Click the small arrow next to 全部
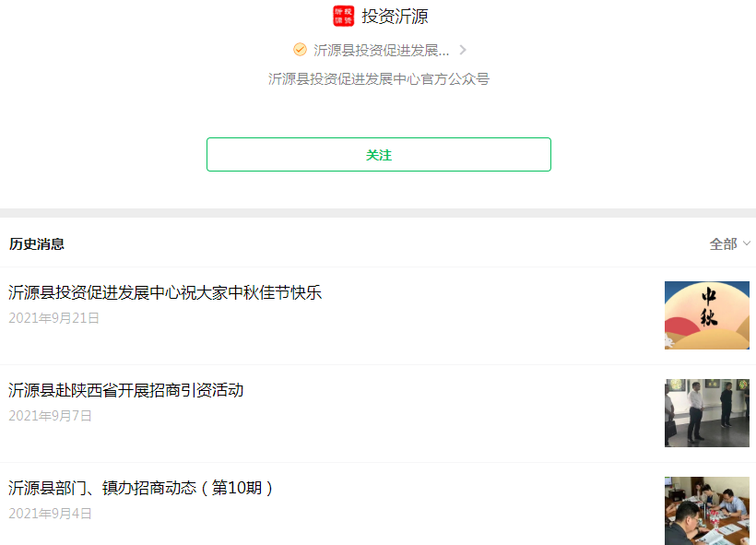 (x=746, y=243)
